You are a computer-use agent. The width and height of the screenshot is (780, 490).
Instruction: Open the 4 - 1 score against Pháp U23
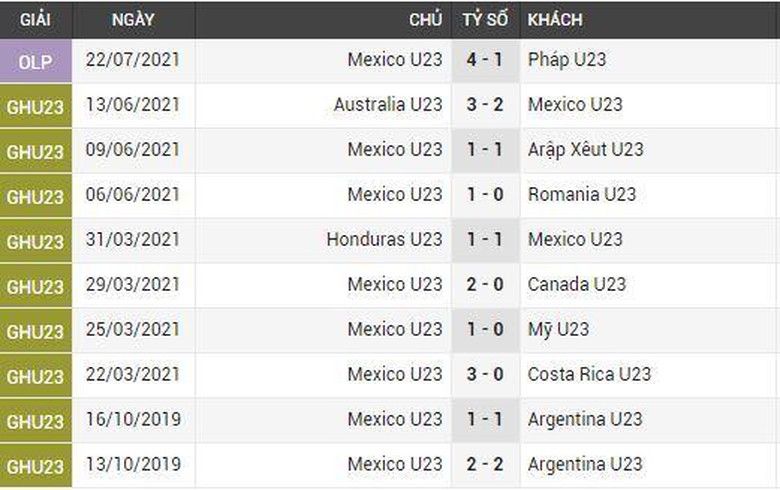point(485,60)
